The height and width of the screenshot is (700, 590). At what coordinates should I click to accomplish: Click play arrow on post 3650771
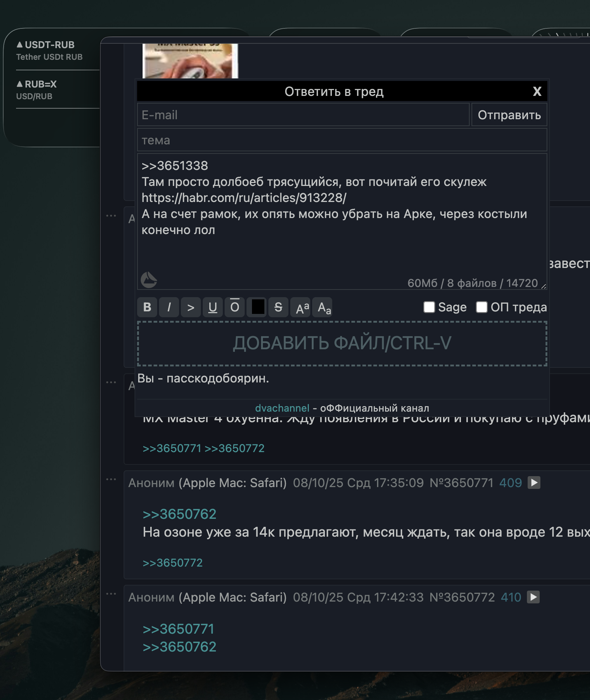coord(534,483)
